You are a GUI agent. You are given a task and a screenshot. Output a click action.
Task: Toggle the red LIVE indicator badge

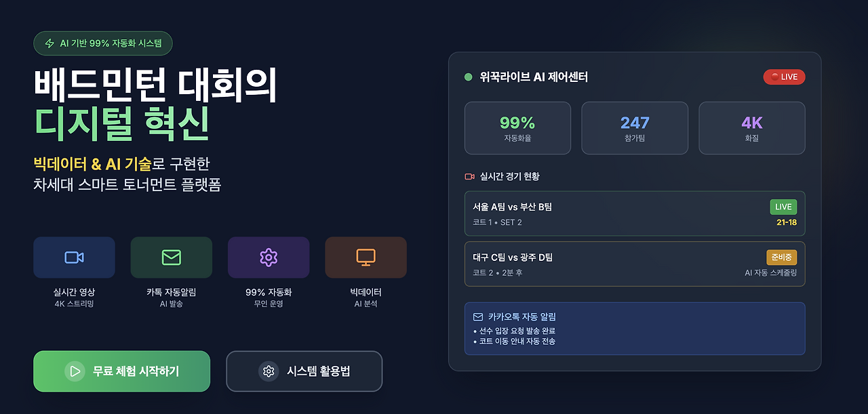(x=784, y=77)
